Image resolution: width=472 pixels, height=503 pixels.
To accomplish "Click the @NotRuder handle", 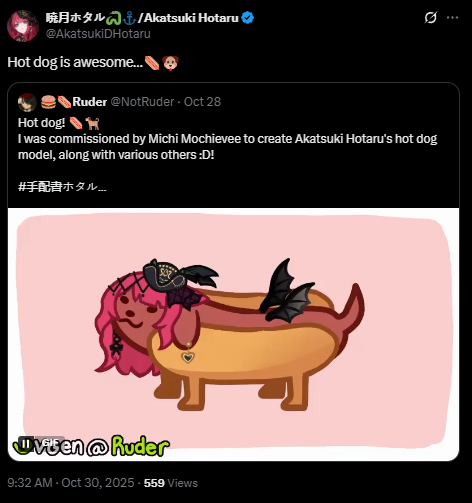I will [142, 102].
